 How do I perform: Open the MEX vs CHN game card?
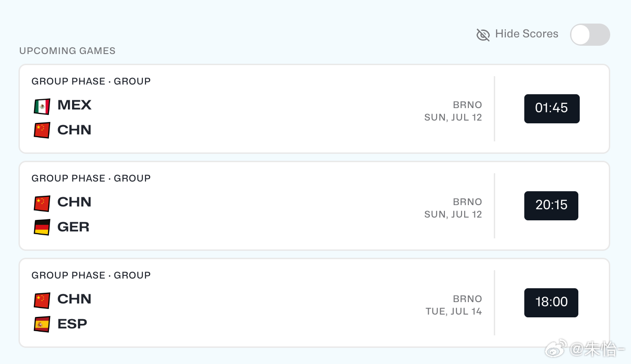pos(314,109)
